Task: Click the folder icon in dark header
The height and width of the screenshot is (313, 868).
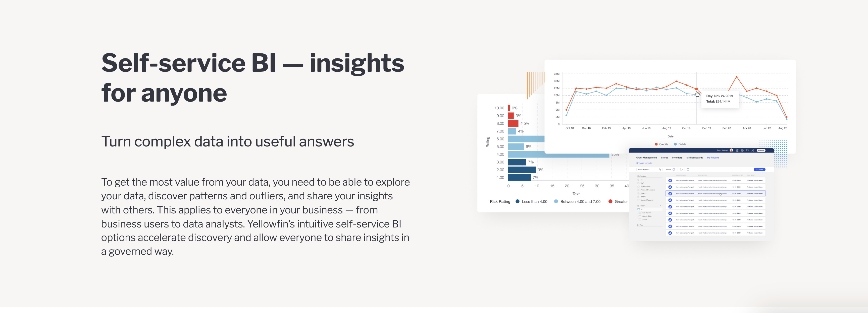Action: (x=748, y=150)
